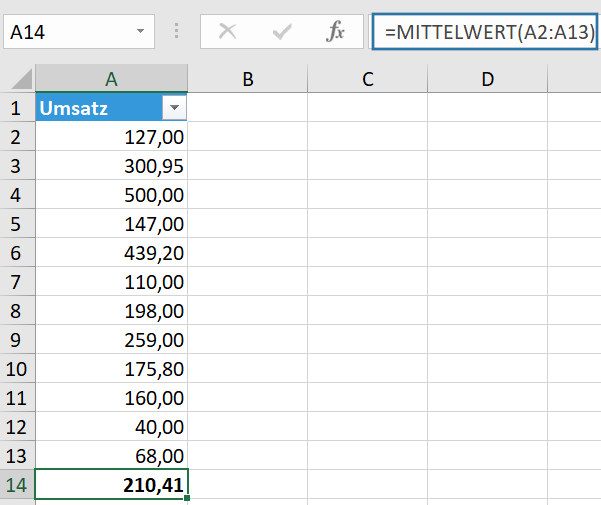Image resolution: width=601 pixels, height=505 pixels.
Task: Select empty cell B14
Action: (x=248, y=484)
